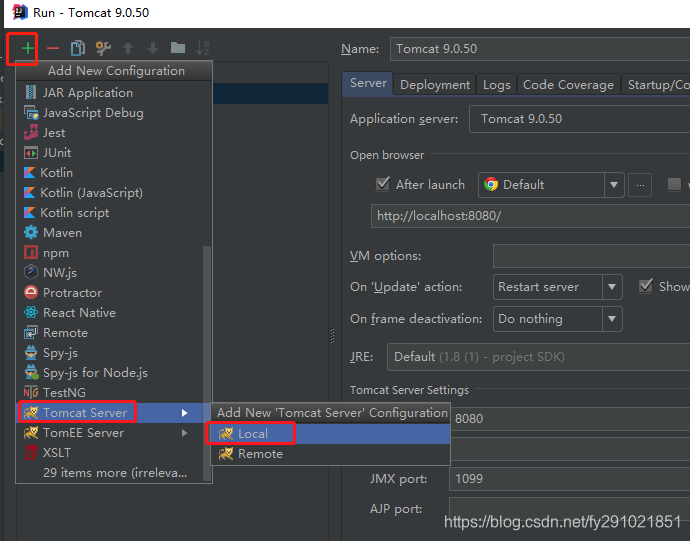
Task: Open the On 'Update' action Restart server dropdown
Action: pos(558,287)
